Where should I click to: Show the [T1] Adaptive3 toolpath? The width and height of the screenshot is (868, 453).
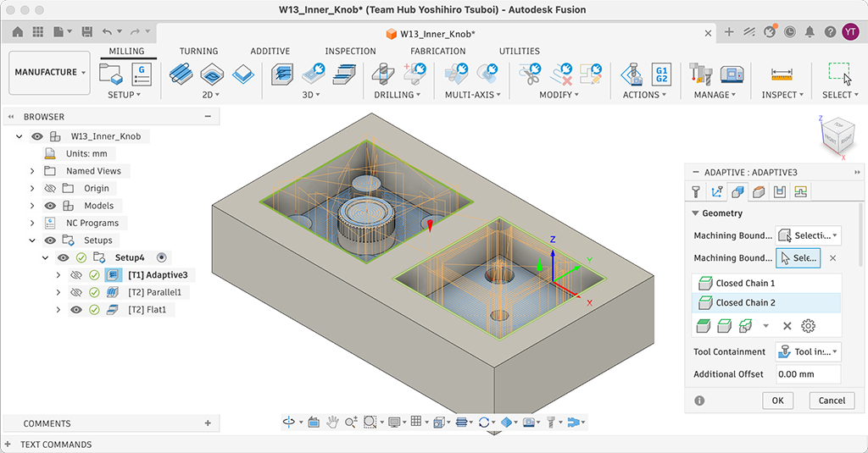pyautogui.click(x=75, y=275)
